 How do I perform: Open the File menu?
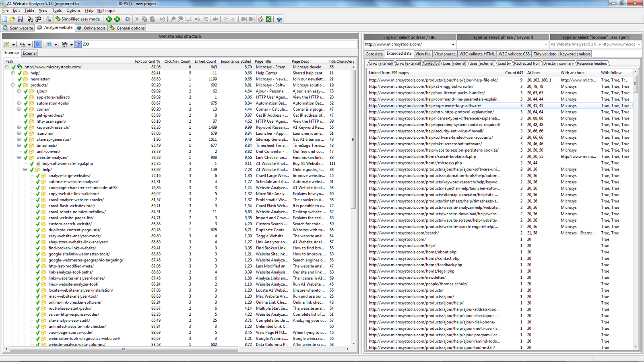(5, 10)
